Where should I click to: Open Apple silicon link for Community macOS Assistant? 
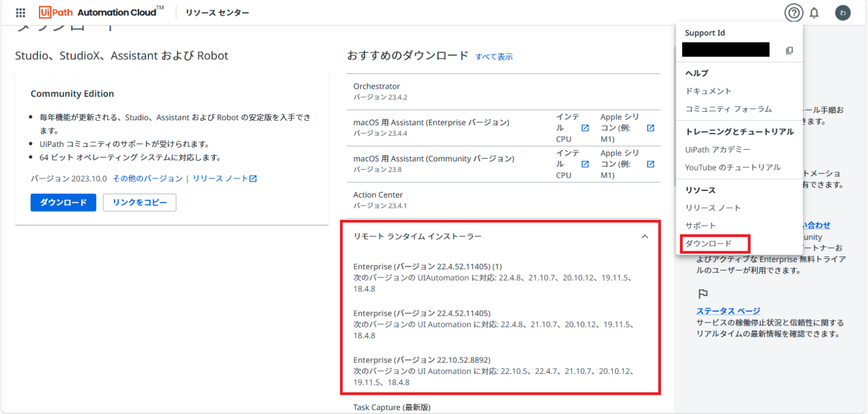(650, 164)
